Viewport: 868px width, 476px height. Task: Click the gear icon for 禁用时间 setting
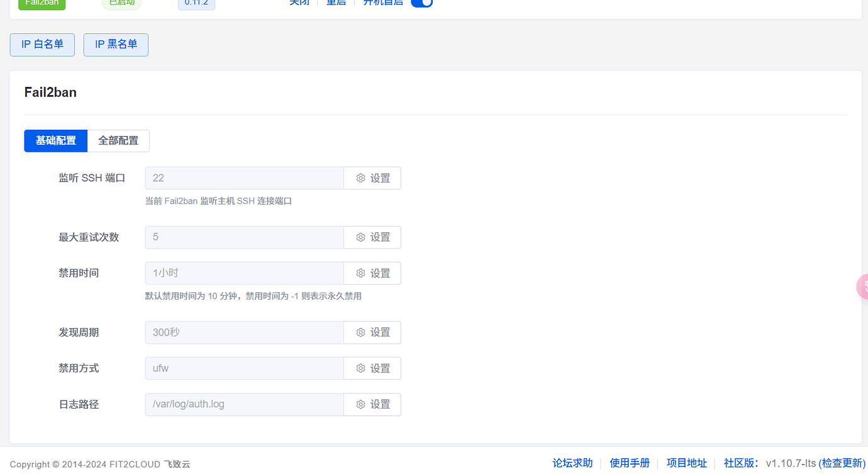point(360,273)
